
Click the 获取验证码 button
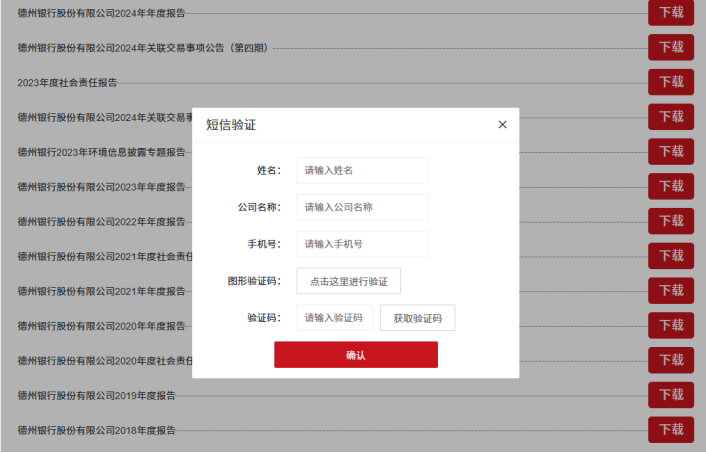pos(417,318)
